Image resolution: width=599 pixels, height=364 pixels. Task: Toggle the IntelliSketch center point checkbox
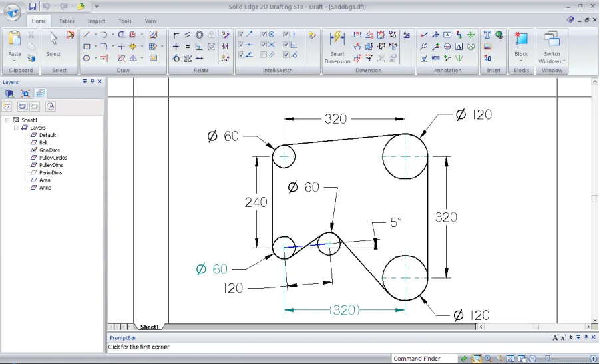pos(263,35)
